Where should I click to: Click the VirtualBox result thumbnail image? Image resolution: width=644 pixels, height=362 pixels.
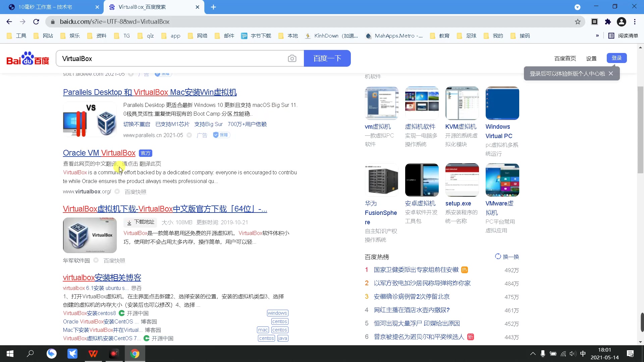point(90,235)
